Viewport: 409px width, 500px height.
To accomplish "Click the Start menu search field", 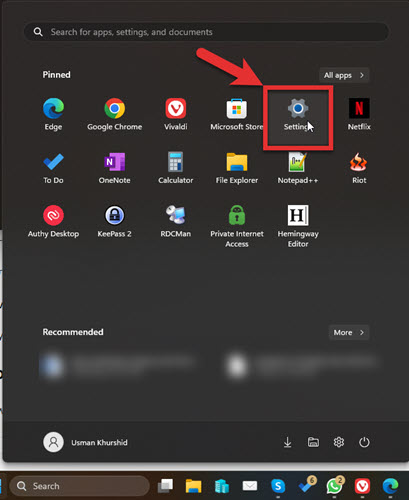I will coord(206,32).
